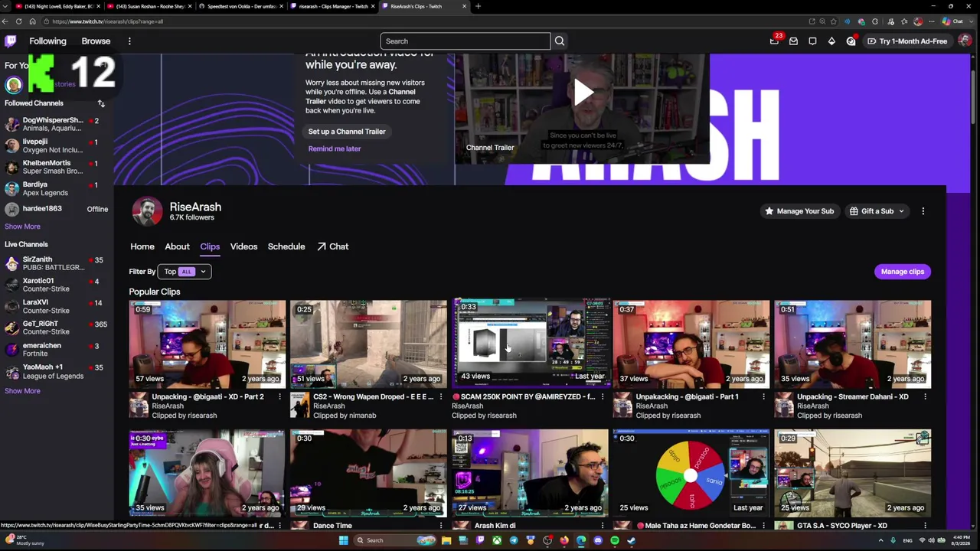Viewport: 980px width, 551px height.
Task: Play the Channel Trailer video
Action: tap(583, 93)
